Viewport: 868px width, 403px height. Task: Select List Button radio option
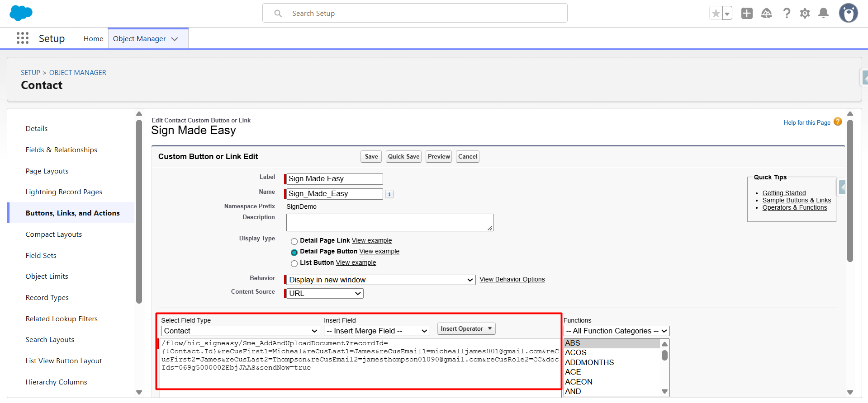click(x=294, y=263)
